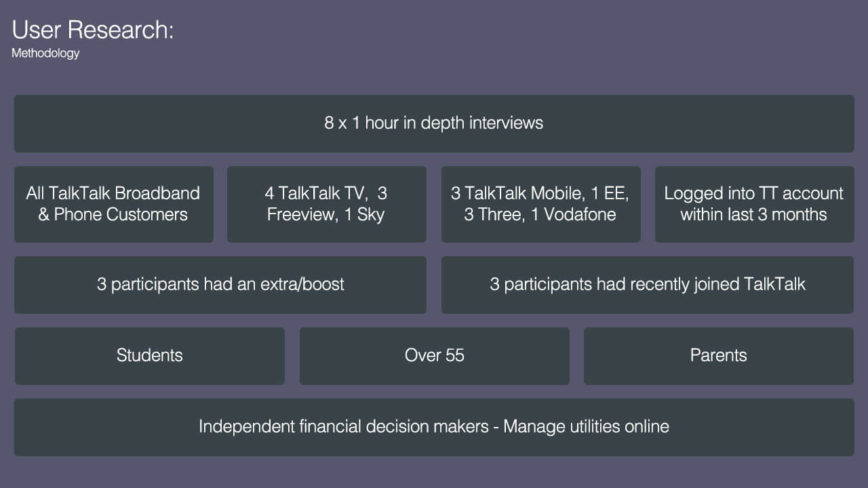This screenshot has height=488, width=868.
Task: Select the '4 TalkTalk TV, 3' text line
Action: tap(326, 193)
